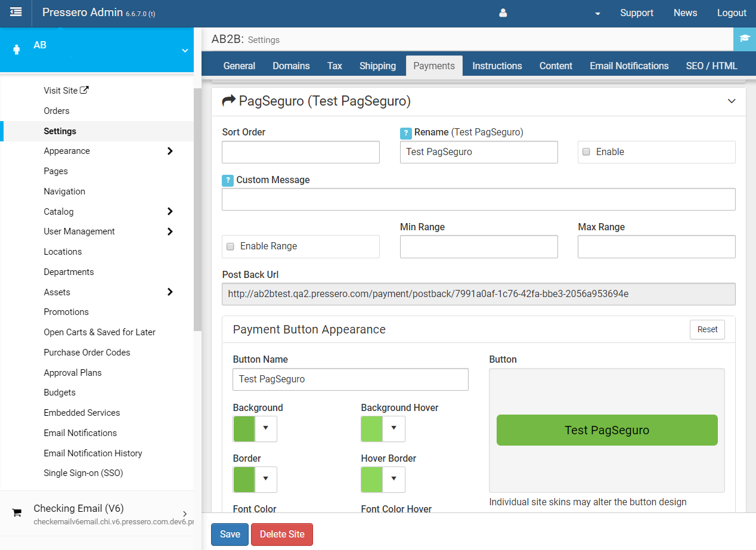Switch to the Domains tab
This screenshot has height=550, width=756.
tap(291, 66)
